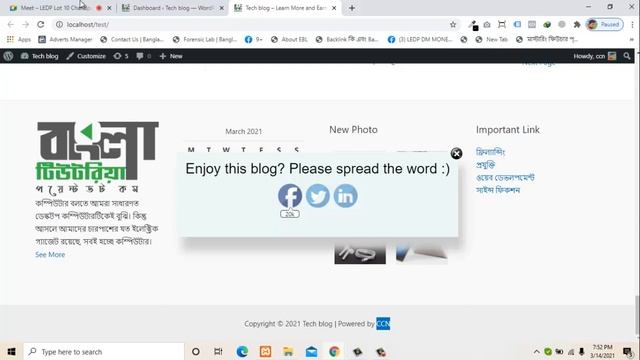Open a new browser tab
This screenshot has width=640, height=360.
352,8
